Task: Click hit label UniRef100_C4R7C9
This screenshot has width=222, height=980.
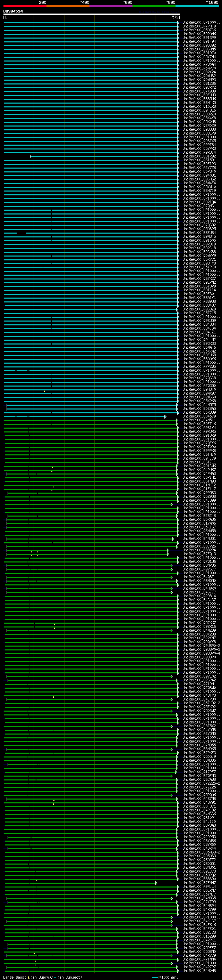Action: [199, 955]
